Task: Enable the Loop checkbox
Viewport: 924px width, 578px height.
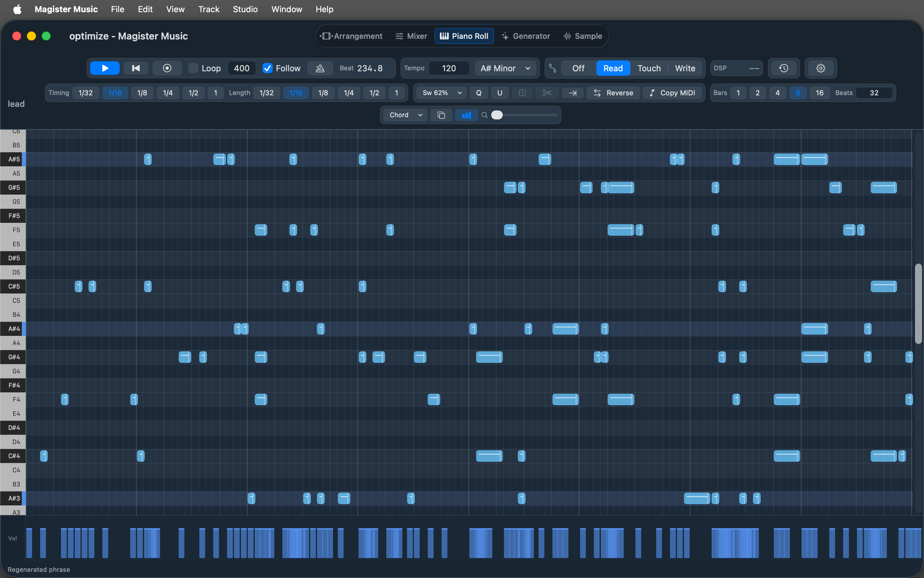Action: click(193, 68)
